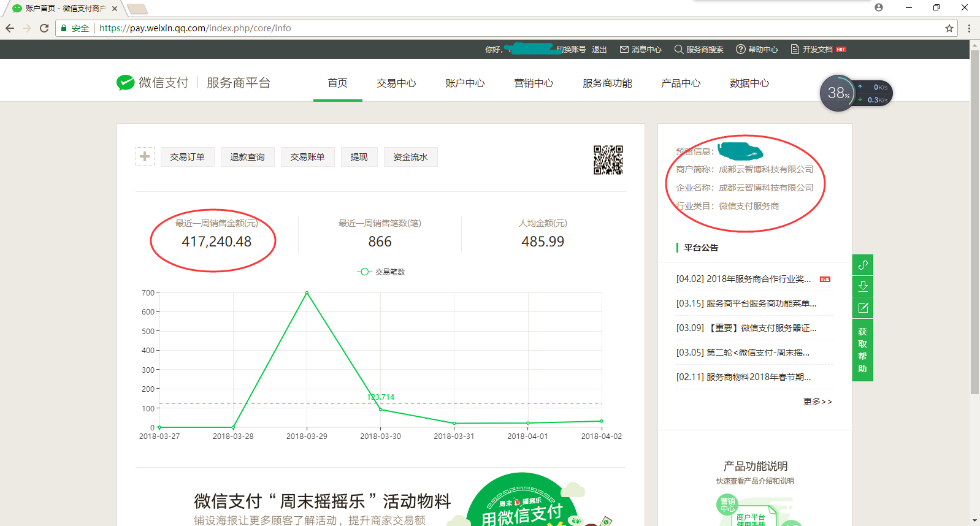Open 开发文档 developer docs
This screenshot has width=980, height=526.
pyautogui.click(x=818, y=50)
